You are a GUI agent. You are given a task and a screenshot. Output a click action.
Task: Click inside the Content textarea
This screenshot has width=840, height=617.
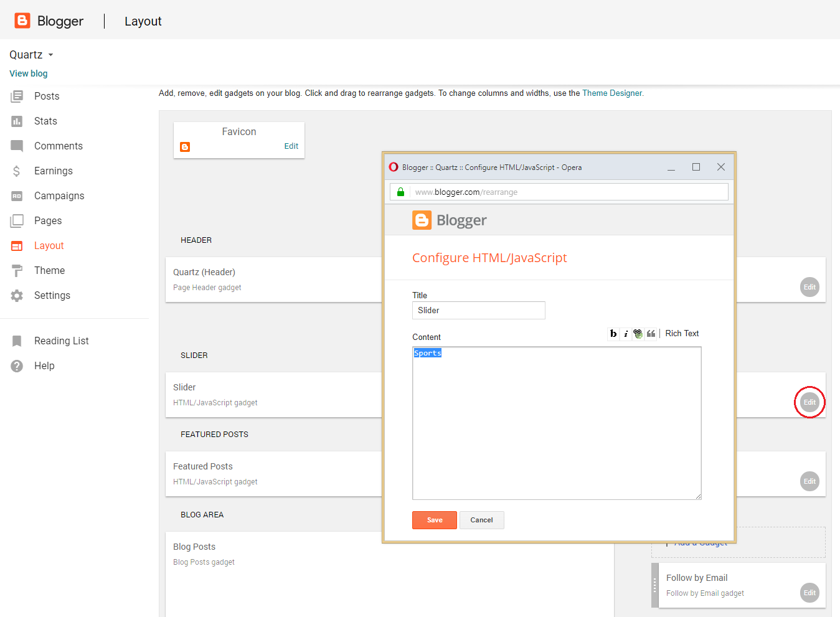[x=557, y=423]
